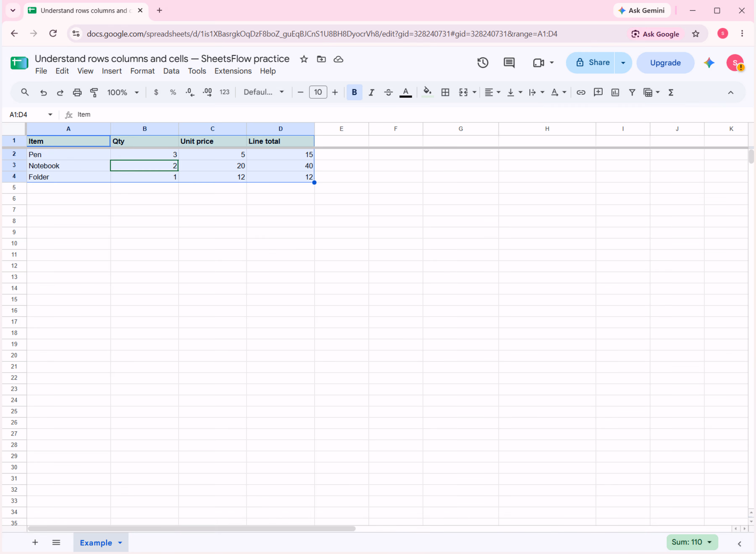
Task: Open the search the menus magnifier
Action: 25,92
